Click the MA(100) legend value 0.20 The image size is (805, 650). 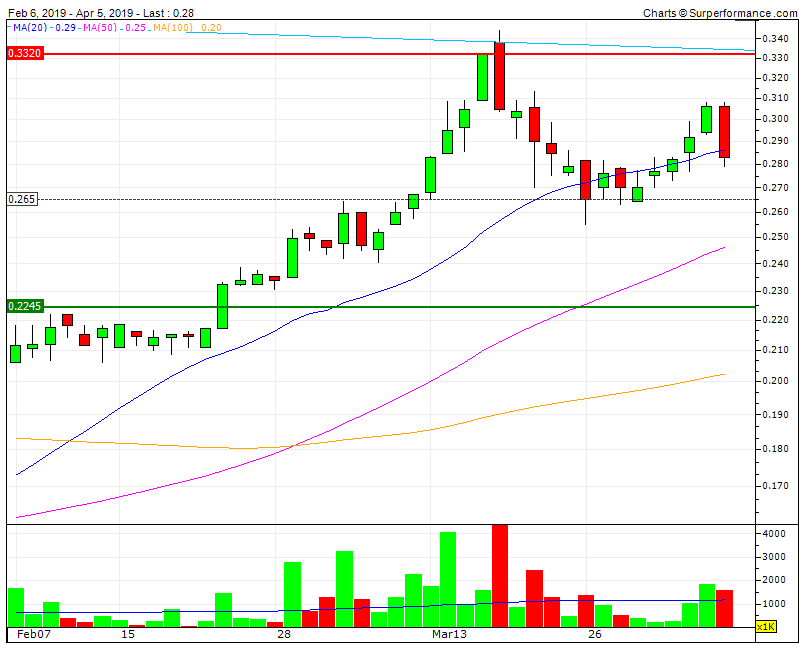pyautogui.click(x=211, y=27)
